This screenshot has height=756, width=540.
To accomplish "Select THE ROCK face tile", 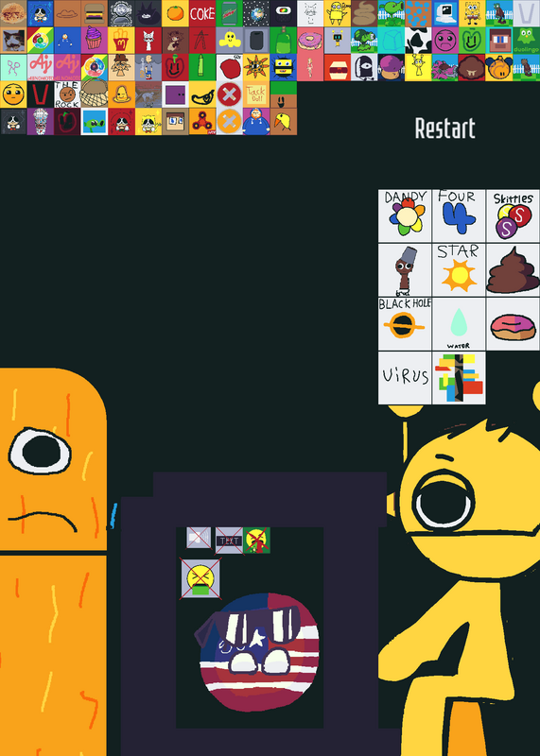I will [67, 94].
